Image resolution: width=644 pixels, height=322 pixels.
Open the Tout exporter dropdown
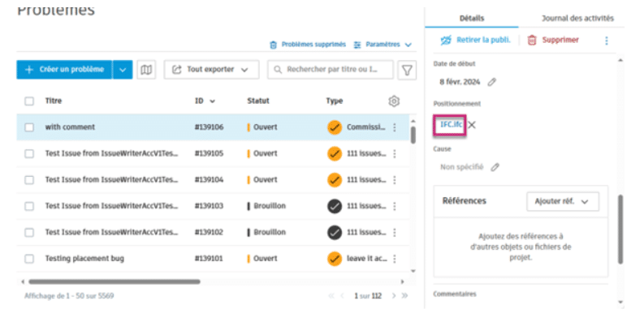click(x=211, y=70)
